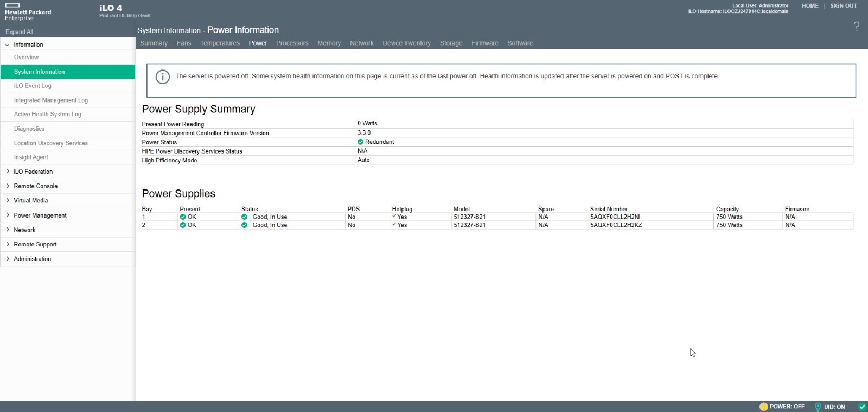Click serial number 5AQXF0CLL2H2NI
Viewport: 868px width, 412px height.
pos(615,217)
